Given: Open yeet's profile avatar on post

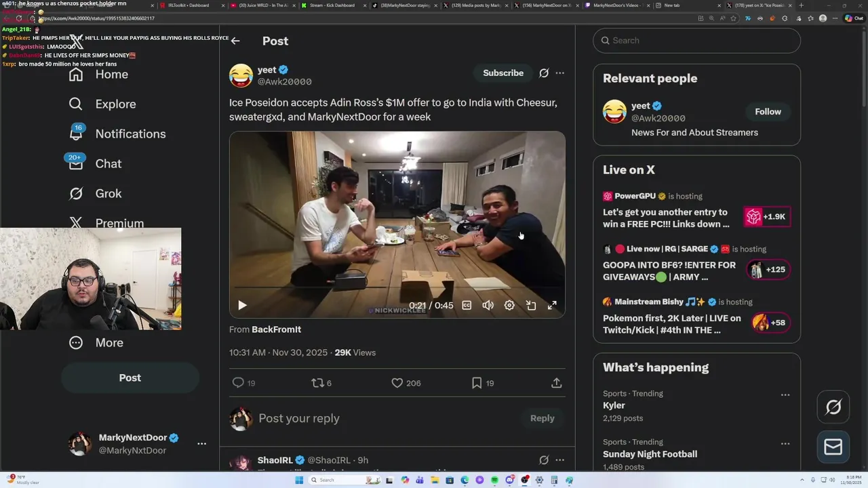Looking at the screenshot, I should 241,75.
